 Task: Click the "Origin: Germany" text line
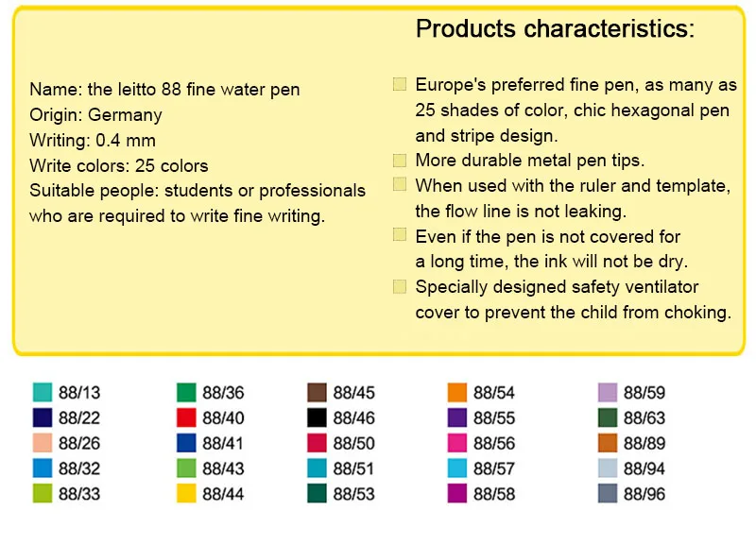pyautogui.click(x=95, y=115)
